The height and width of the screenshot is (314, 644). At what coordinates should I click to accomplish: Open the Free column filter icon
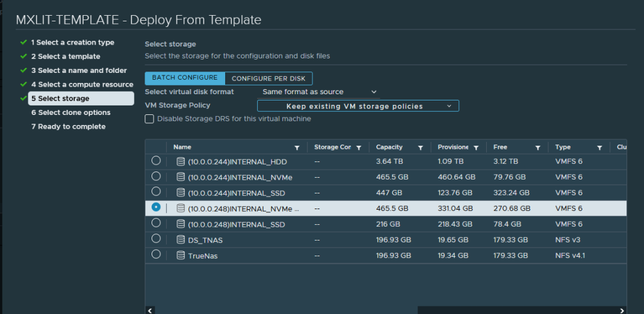538,148
